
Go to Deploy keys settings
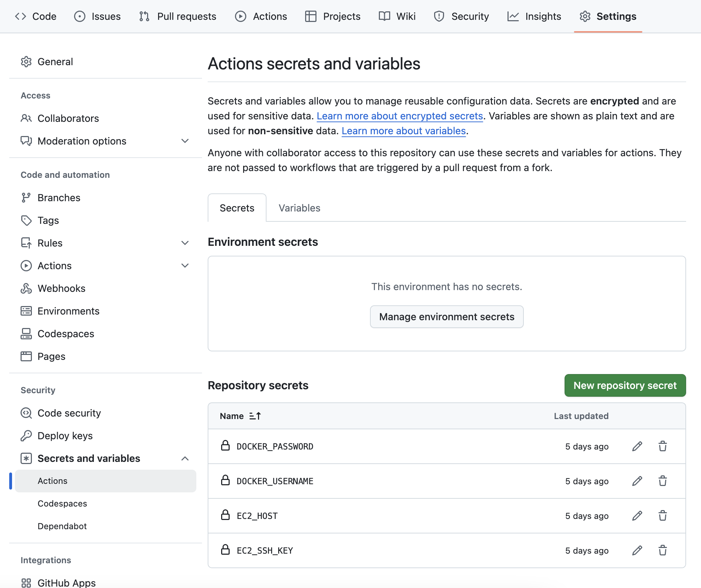pos(65,436)
